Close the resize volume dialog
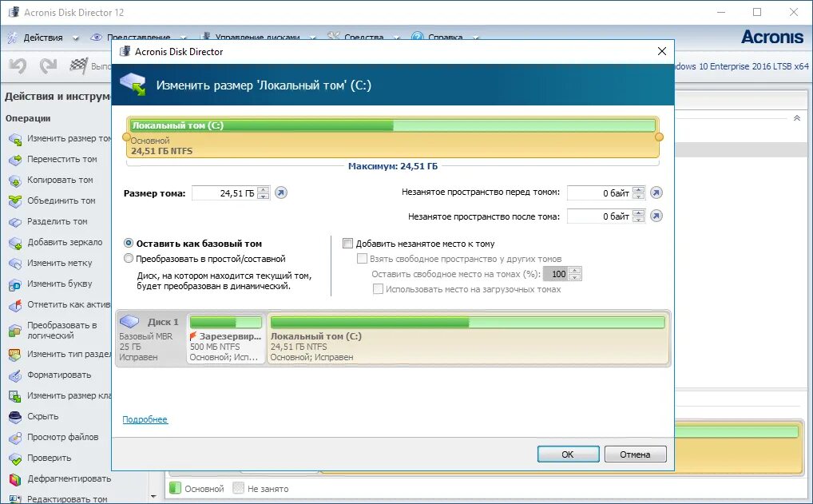 click(x=661, y=51)
